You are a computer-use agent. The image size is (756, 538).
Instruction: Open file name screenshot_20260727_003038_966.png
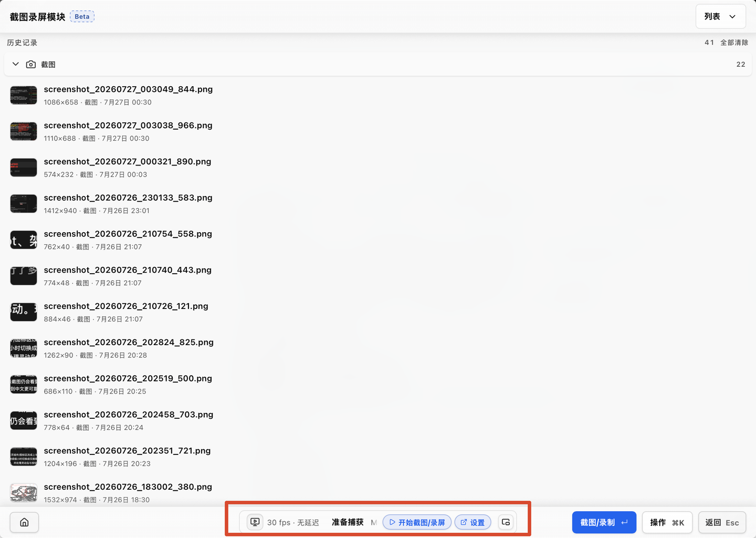click(x=128, y=126)
